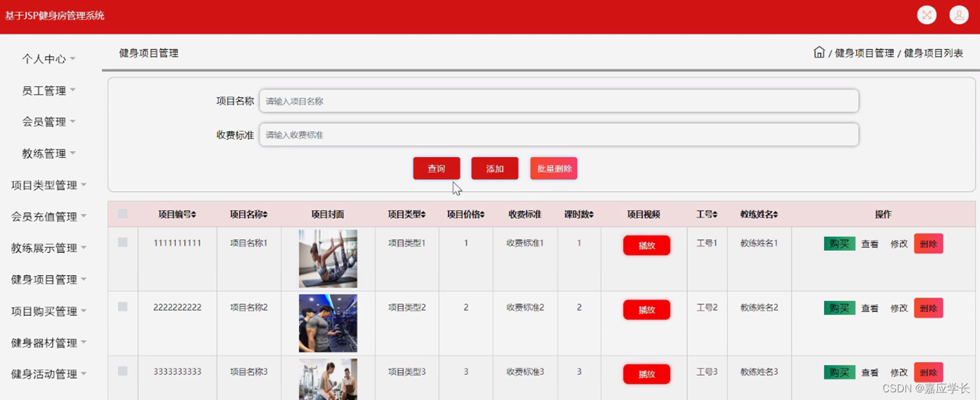Viewport: 980px width, 400px height.
Task: Play the video for 项目名称1
Action: (x=646, y=245)
